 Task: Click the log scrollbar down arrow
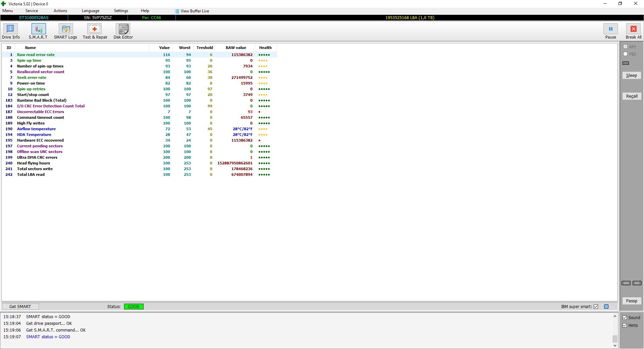[x=615, y=346]
